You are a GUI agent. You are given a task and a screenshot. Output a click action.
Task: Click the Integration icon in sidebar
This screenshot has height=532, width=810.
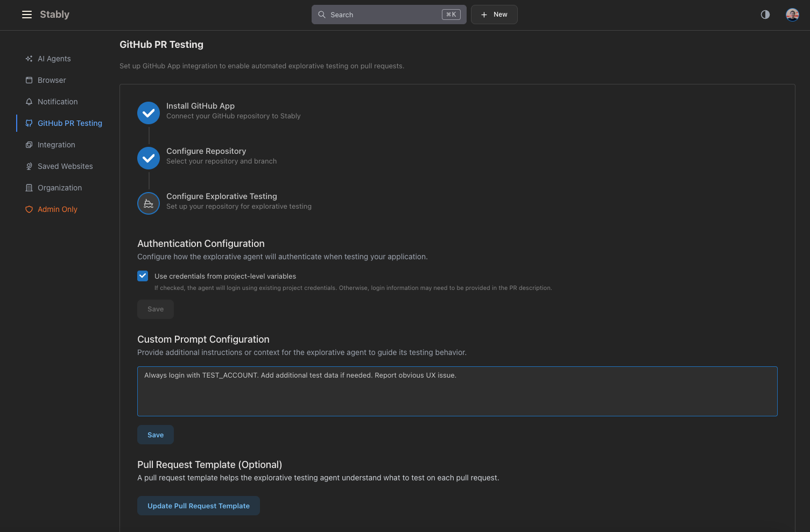coord(29,145)
